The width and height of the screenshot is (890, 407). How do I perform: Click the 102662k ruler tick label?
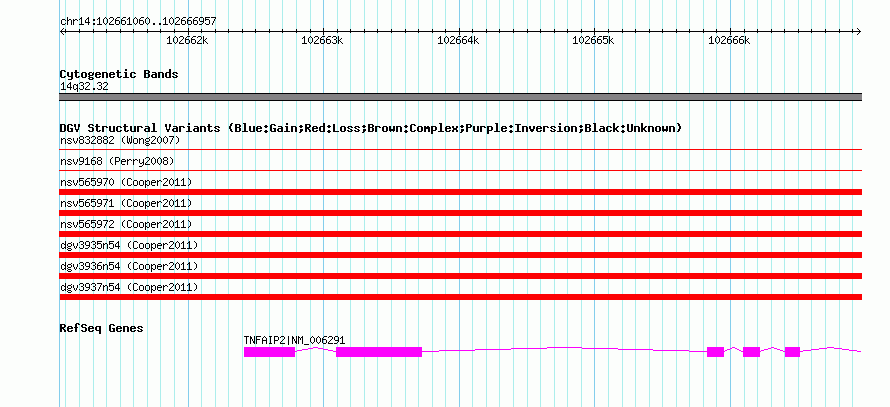pyautogui.click(x=187, y=40)
